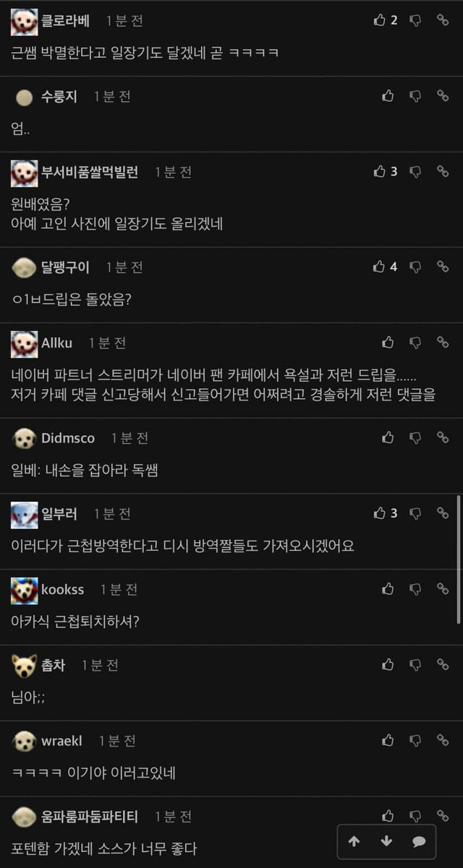463x868 pixels.
Task: Copy link icon on 촙차's comment
Action: pyautogui.click(x=443, y=665)
